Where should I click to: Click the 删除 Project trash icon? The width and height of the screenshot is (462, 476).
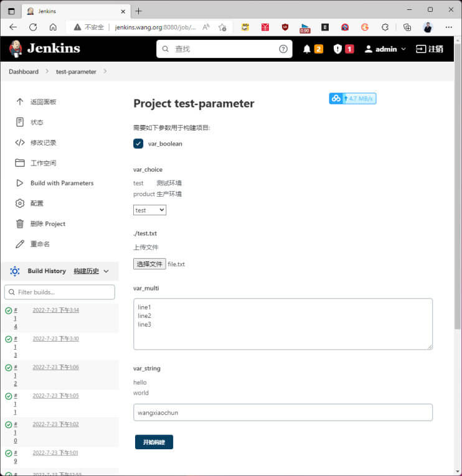(x=20, y=224)
